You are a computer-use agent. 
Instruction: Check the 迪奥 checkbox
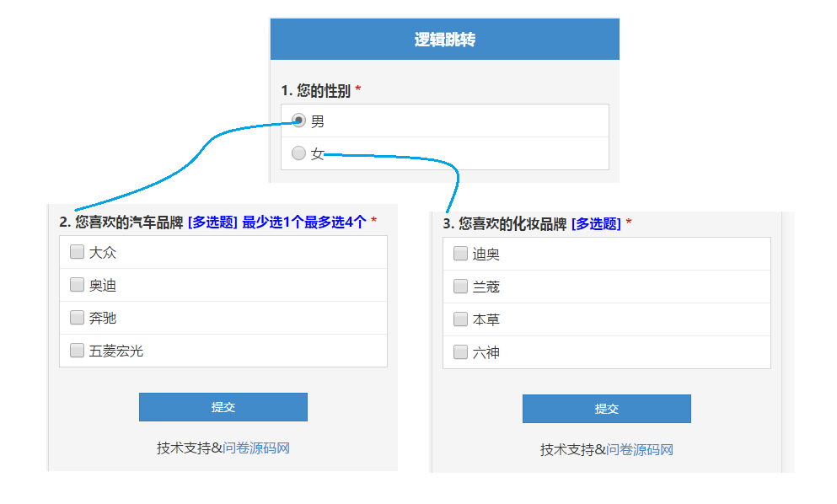click(460, 253)
